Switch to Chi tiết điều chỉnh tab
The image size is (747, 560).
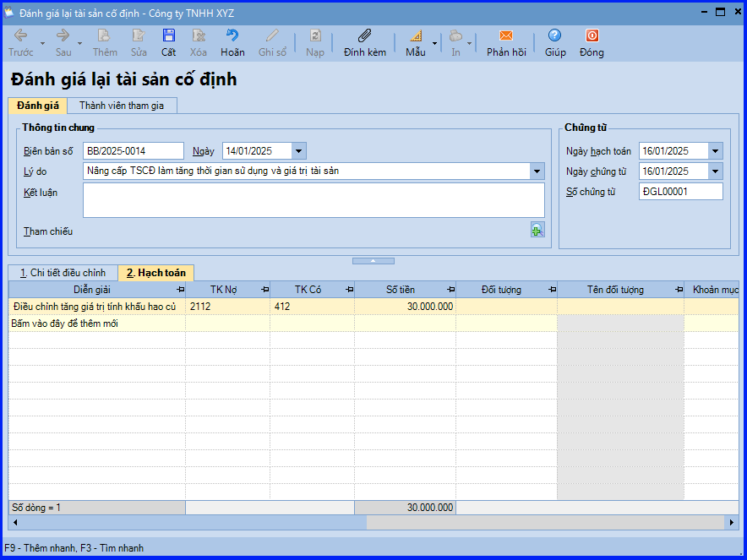(x=63, y=273)
